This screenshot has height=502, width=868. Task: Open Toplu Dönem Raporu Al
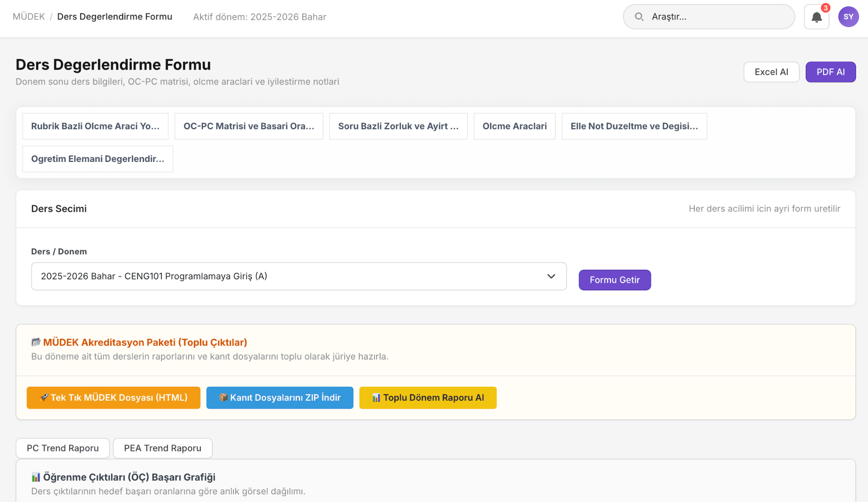(428, 398)
